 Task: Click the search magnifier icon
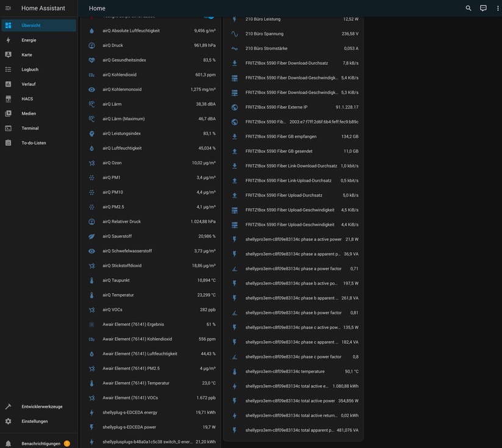coord(468,8)
